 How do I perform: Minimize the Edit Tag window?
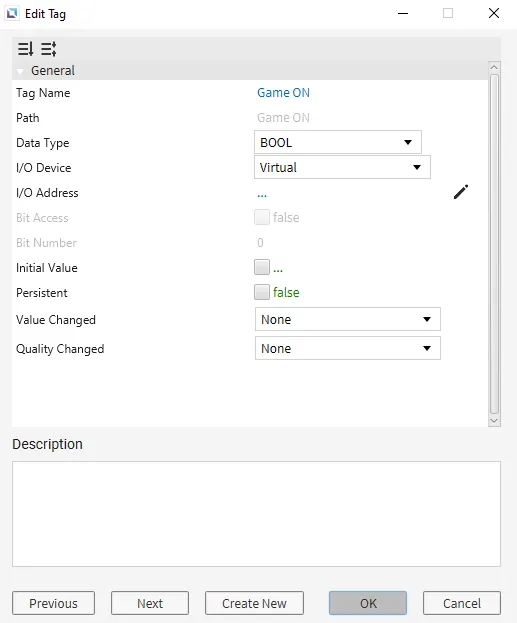(x=403, y=14)
